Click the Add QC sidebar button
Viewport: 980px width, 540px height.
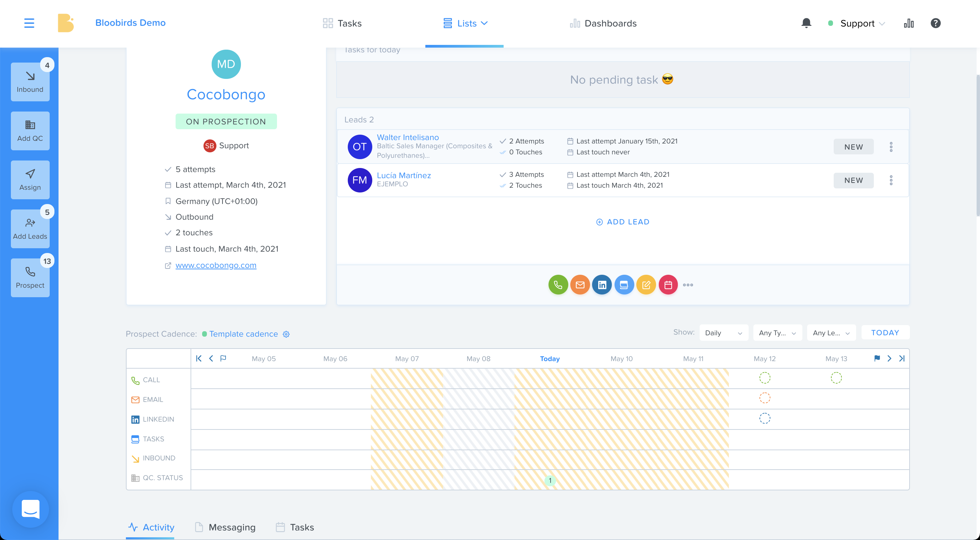(30, 131)
